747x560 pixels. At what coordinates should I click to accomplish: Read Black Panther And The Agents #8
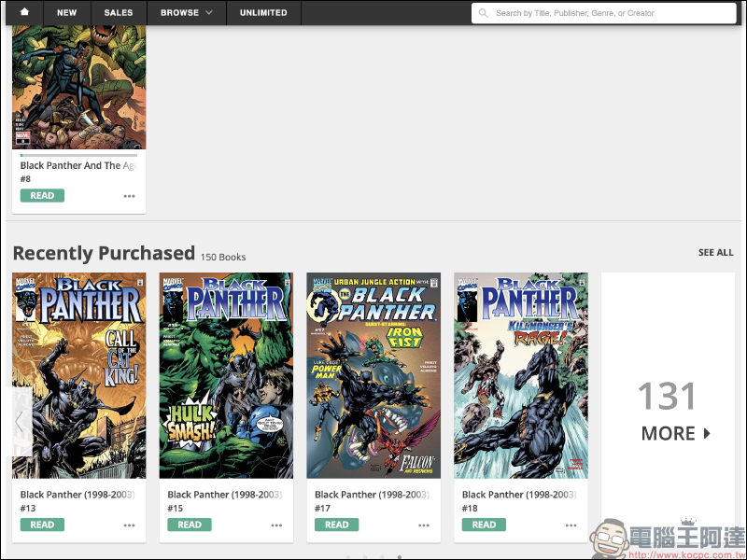42,195
